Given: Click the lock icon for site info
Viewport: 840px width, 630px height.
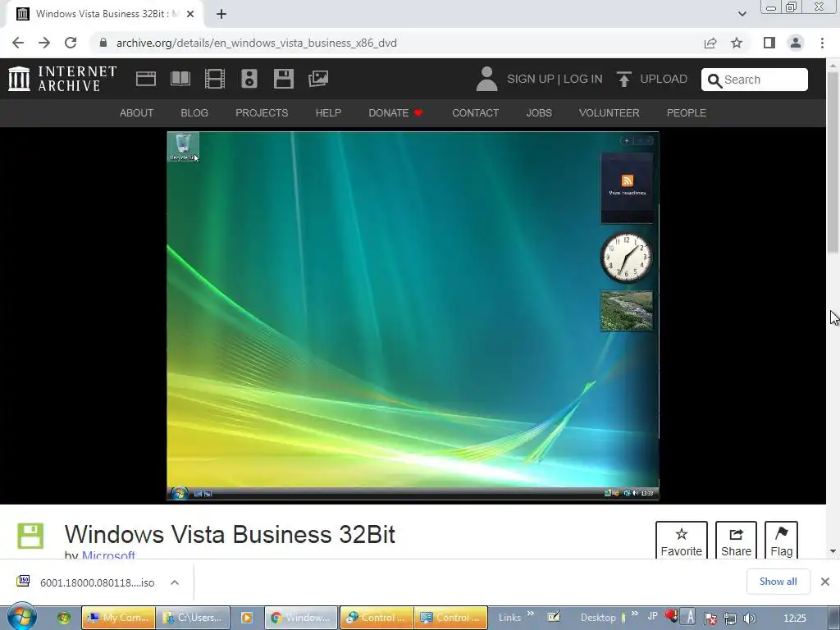Looking at the screenshot, I should tap(103, 43).
